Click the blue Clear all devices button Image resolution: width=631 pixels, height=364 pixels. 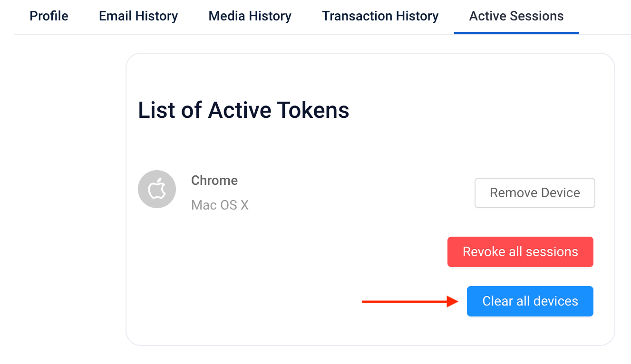(530, 301)
